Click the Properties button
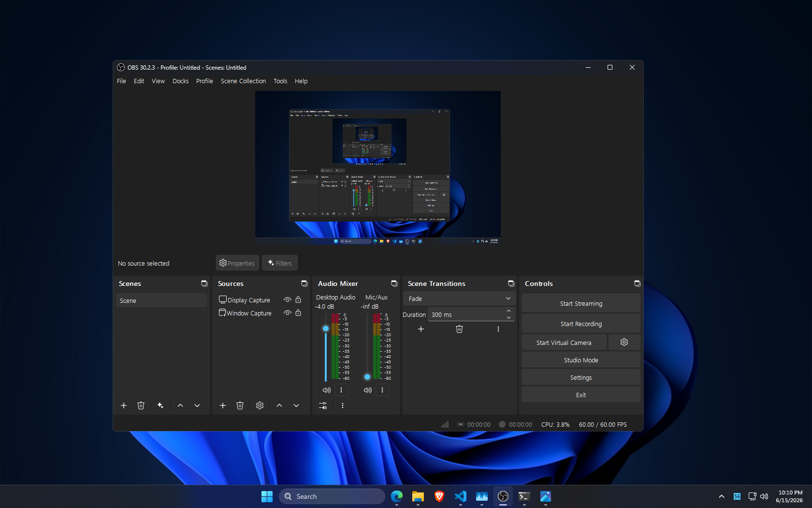The height and width of the screenshot is (508, 812). click(x=237, y=263)
